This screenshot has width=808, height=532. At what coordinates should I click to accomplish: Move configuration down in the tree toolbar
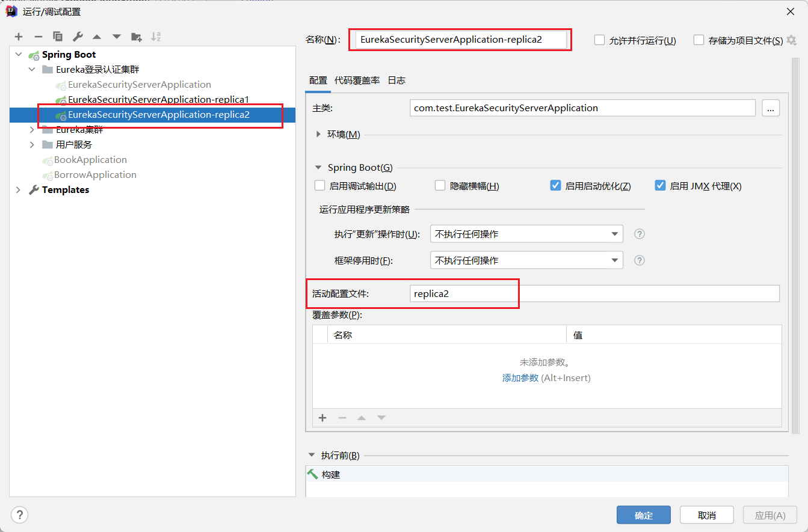pos(117,37)
